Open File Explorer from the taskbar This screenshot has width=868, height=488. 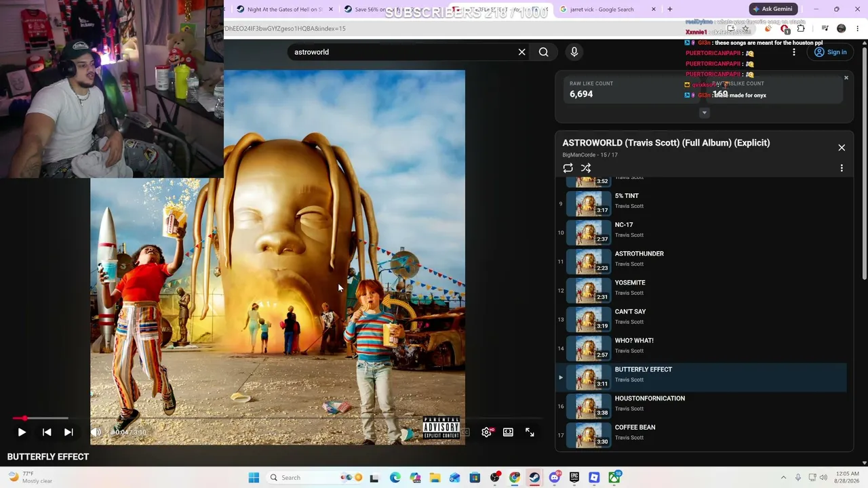tap(435, 478)
